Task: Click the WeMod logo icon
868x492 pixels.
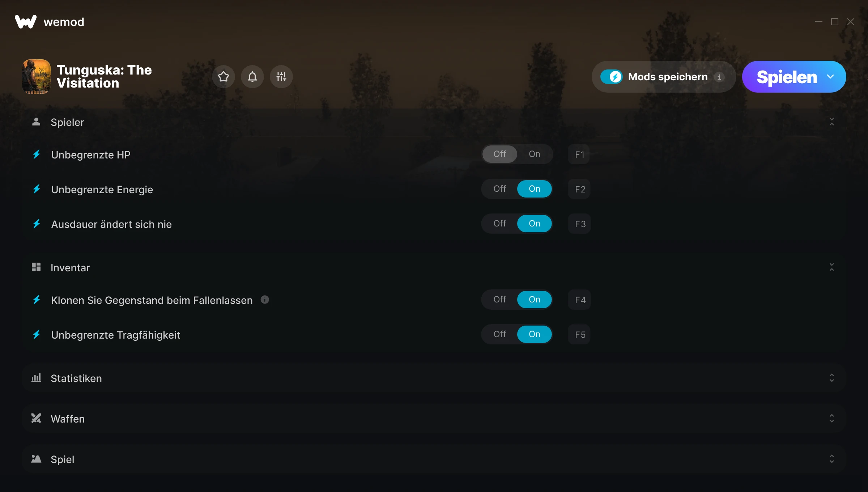Action: pos(25,22)
